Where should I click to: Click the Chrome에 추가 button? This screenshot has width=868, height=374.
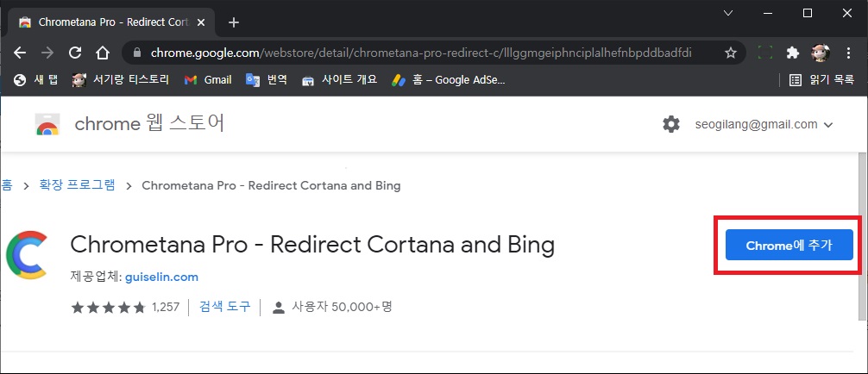pyautogui.click(x=789, y=245)
